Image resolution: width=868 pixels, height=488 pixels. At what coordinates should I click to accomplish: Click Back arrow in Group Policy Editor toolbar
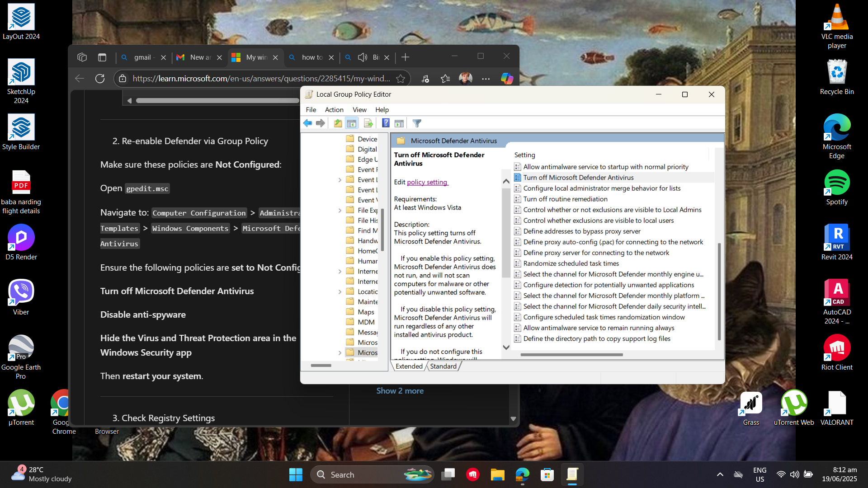click(x=307, y=123)
